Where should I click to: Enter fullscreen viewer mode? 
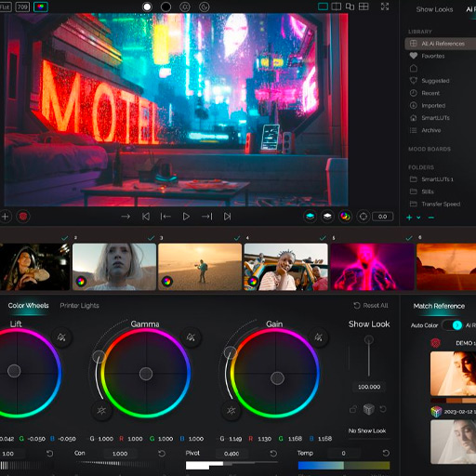[385, 7]
